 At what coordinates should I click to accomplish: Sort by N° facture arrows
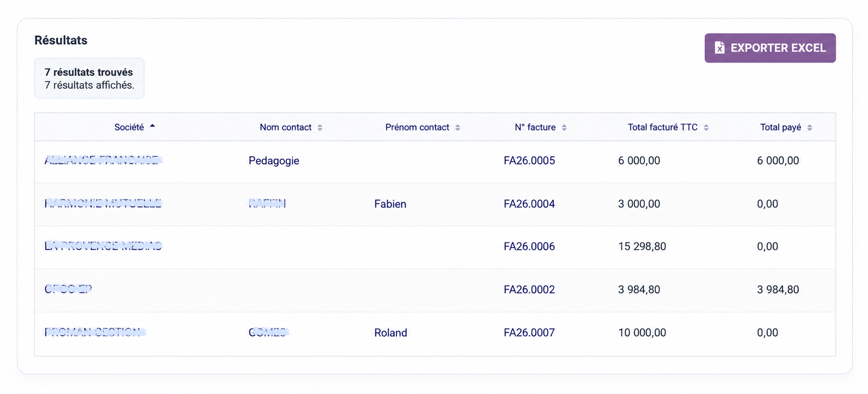tap(564, 127)
